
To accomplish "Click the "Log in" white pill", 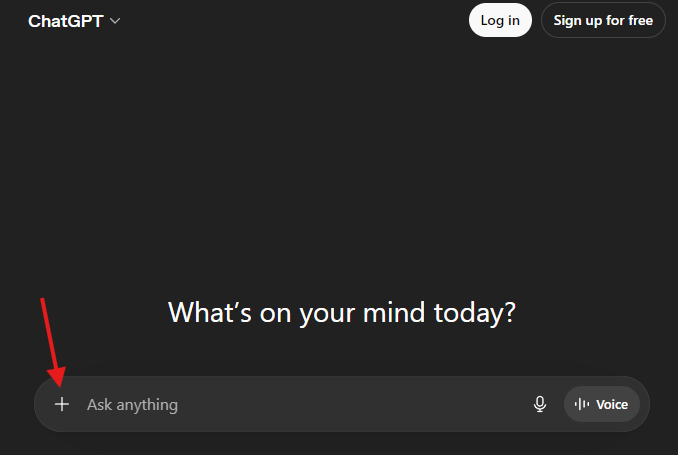I will 500,20.
